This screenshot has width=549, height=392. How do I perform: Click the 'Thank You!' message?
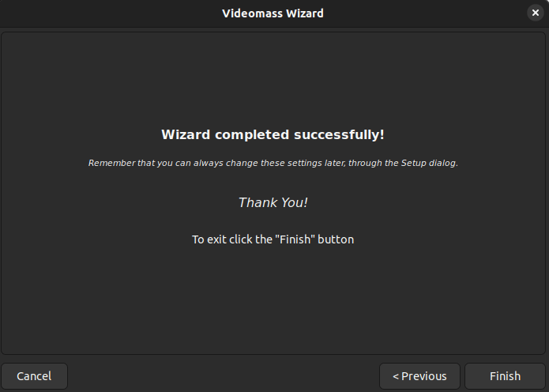[273, 202]
